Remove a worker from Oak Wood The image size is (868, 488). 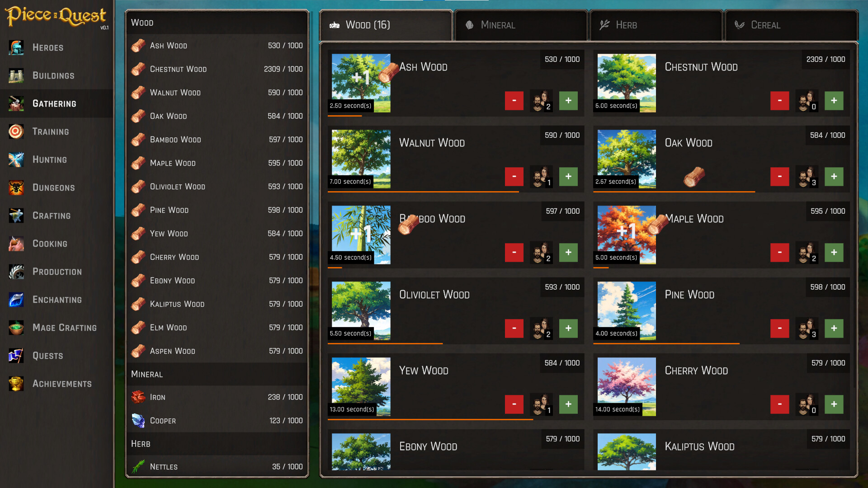(x=779, y=177)
